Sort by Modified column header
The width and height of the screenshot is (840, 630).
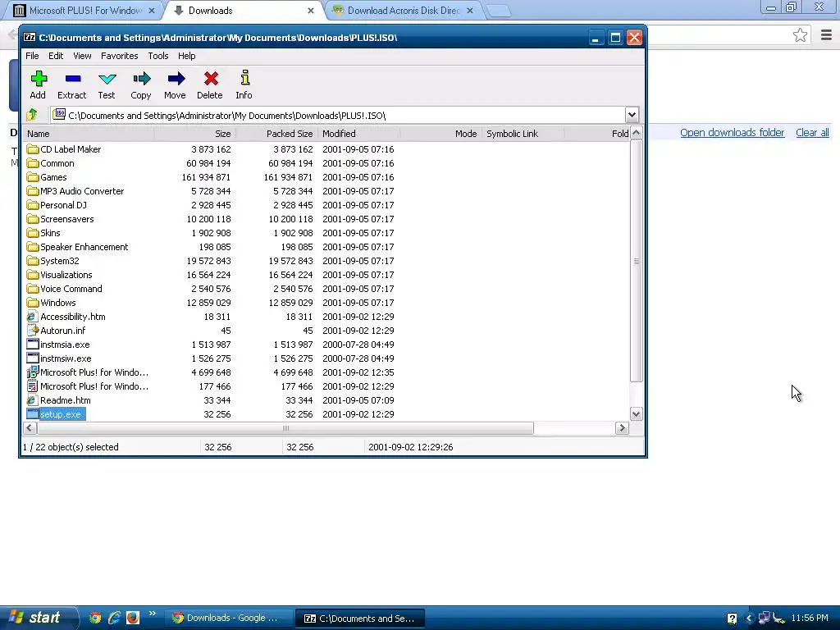point(359,134)
